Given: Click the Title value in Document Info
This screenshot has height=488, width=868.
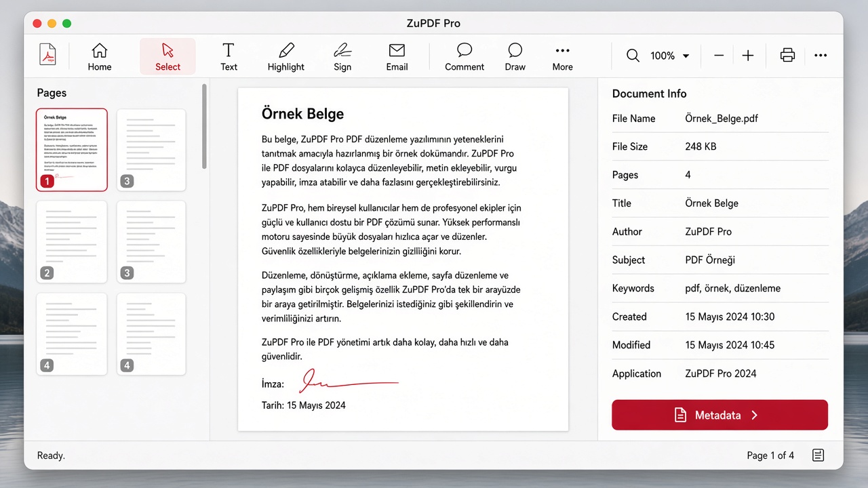Looking at the screenshot, I should [711, 203].
